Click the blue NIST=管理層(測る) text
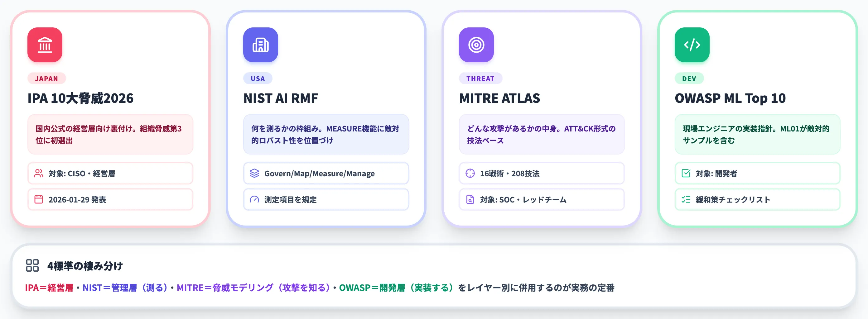868x319 pixels. click(x=125, y=288)
